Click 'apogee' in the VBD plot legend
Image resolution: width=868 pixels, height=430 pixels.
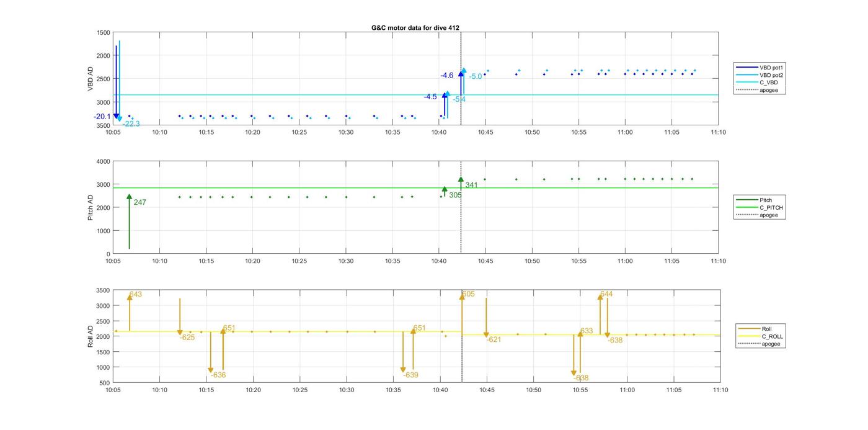(x=757, y=91)
